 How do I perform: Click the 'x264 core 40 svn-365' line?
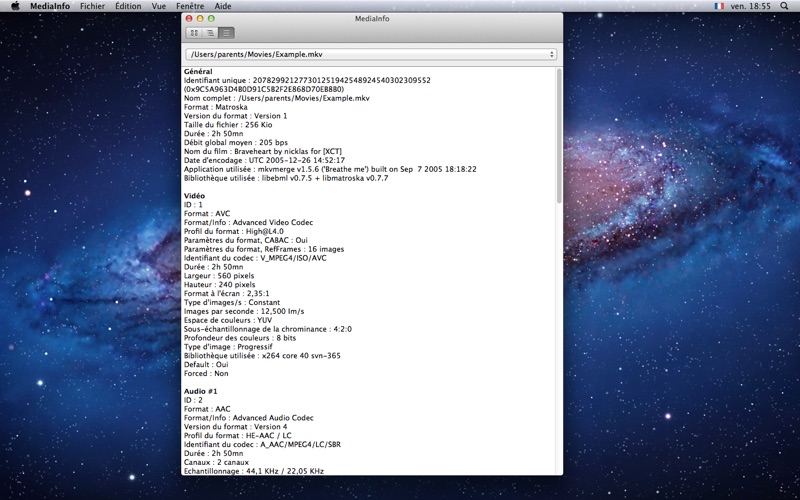(262, 356)
